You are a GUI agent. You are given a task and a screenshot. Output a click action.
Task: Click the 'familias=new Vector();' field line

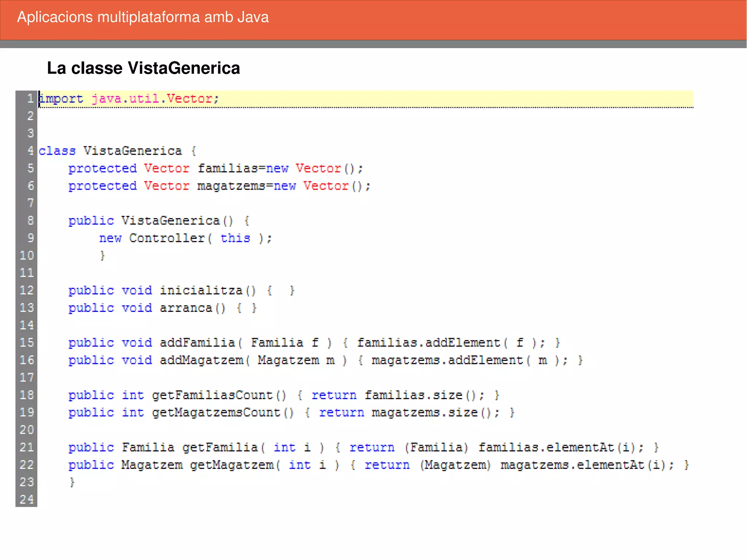point(216,169)
